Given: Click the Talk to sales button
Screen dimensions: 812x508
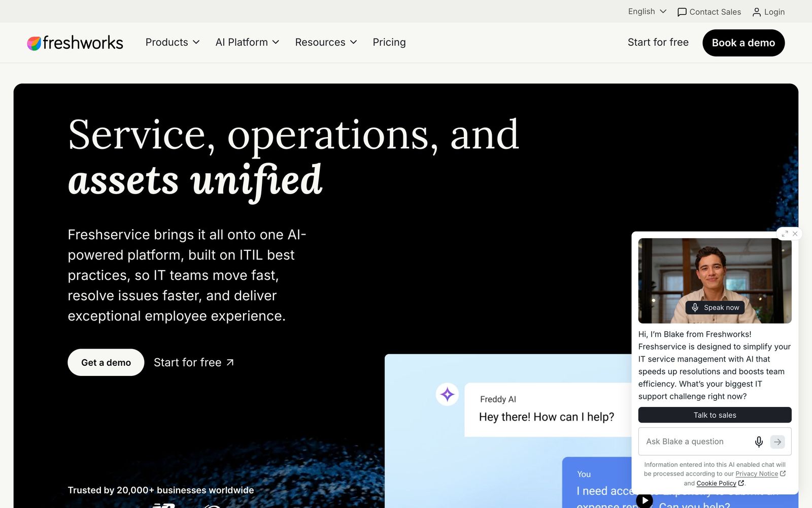Looking at the screenshot, I should click(x=715, y=415).
